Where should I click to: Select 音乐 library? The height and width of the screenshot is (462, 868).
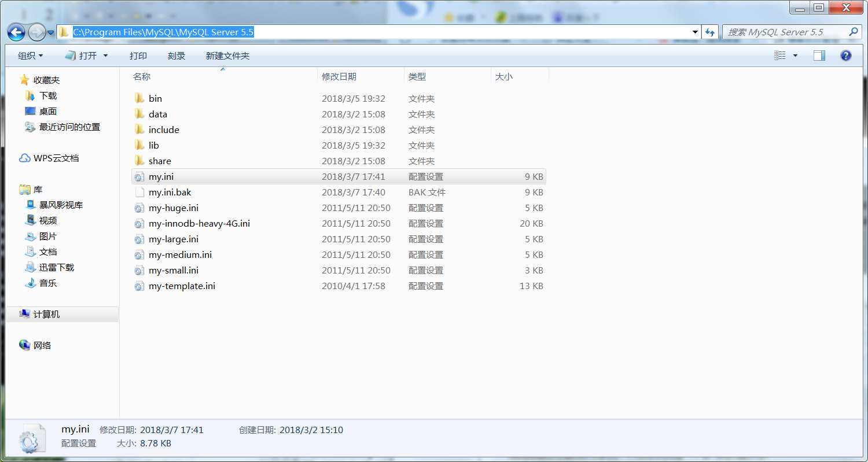coord(48,283)
